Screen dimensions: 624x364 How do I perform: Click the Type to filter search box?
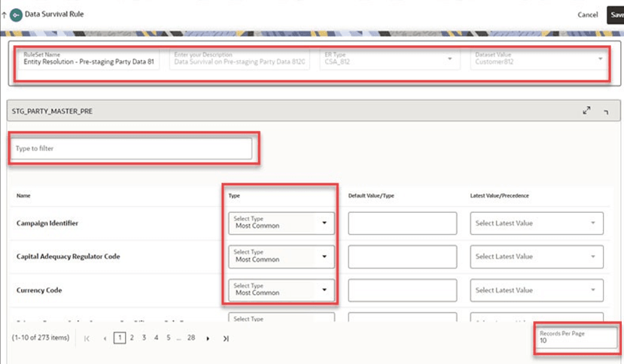click(x=131, y=148)
